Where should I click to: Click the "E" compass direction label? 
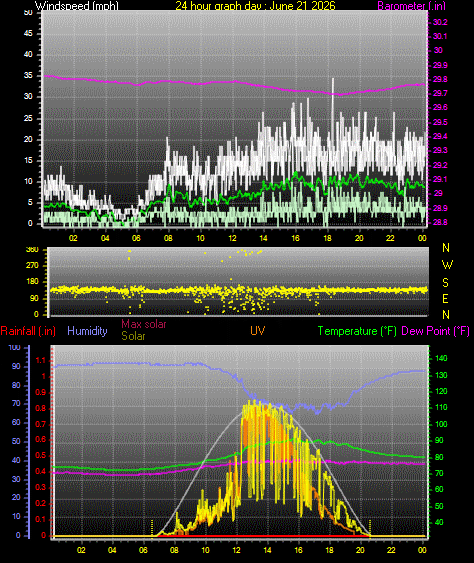[445, 298]
